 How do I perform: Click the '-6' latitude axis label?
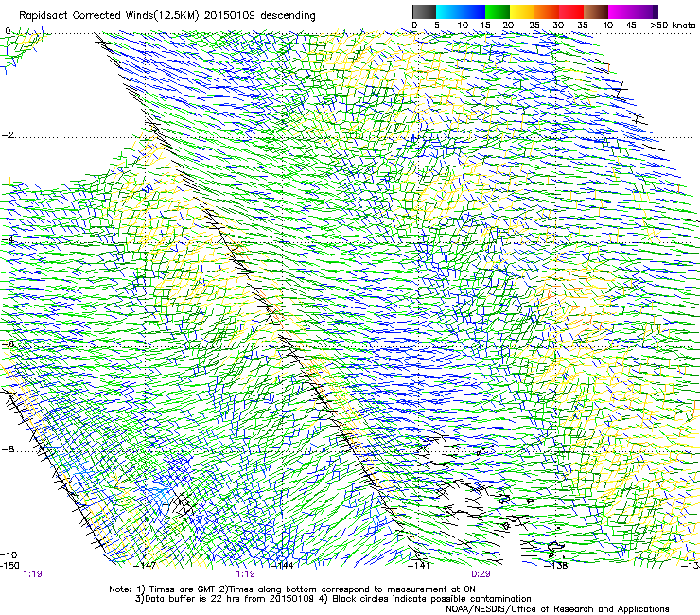point(8,344)
